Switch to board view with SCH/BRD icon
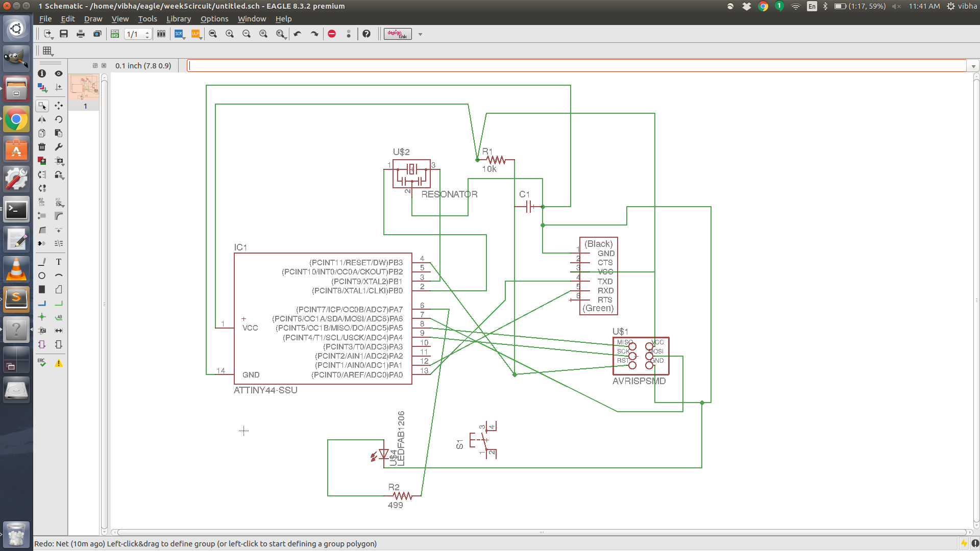 pos(115,34)
